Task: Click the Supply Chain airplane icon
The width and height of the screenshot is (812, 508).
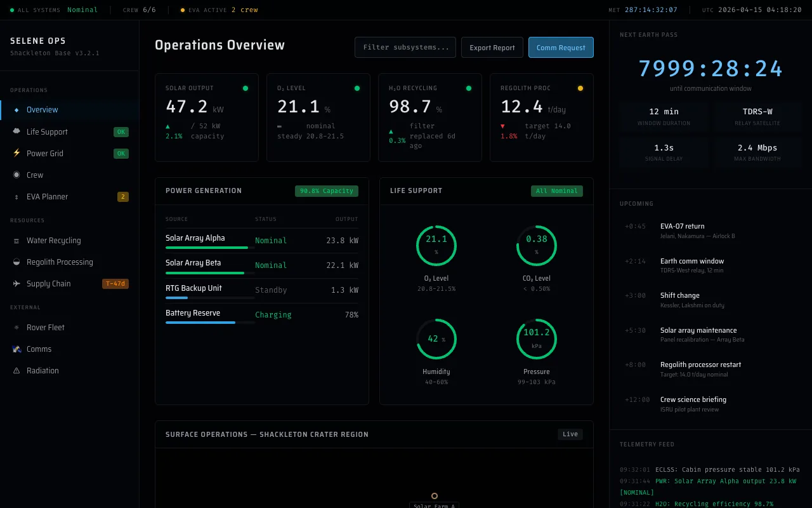Action: pyautogui.click(x=16, y=284)
